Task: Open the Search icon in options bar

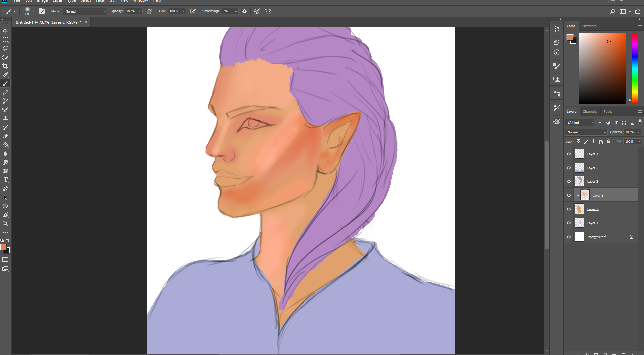Action: [612, 11]
